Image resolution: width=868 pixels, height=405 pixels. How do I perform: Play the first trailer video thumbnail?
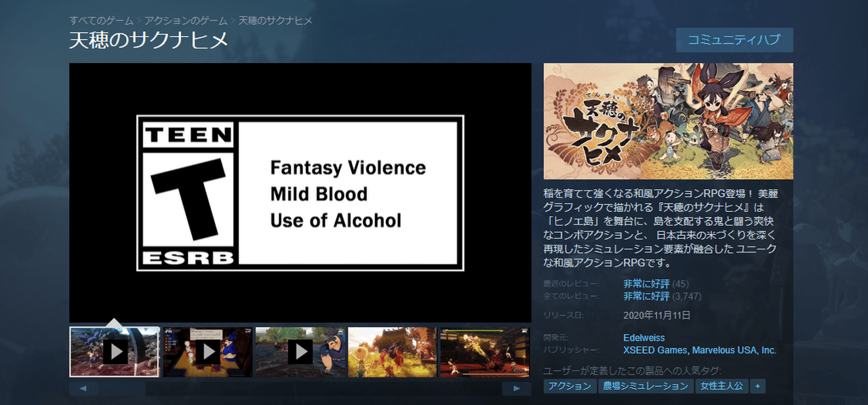[115, 351]
